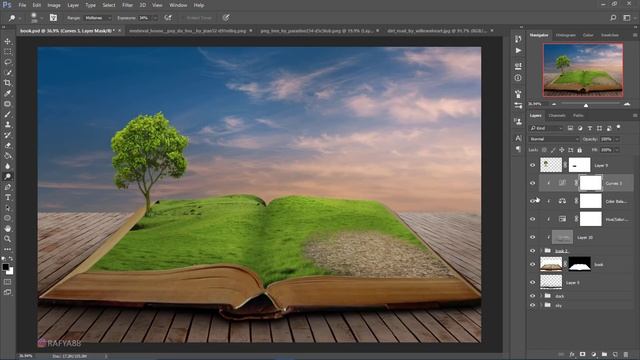Open the Character panel icon
640x360 pixels.
tap(518, 138)
